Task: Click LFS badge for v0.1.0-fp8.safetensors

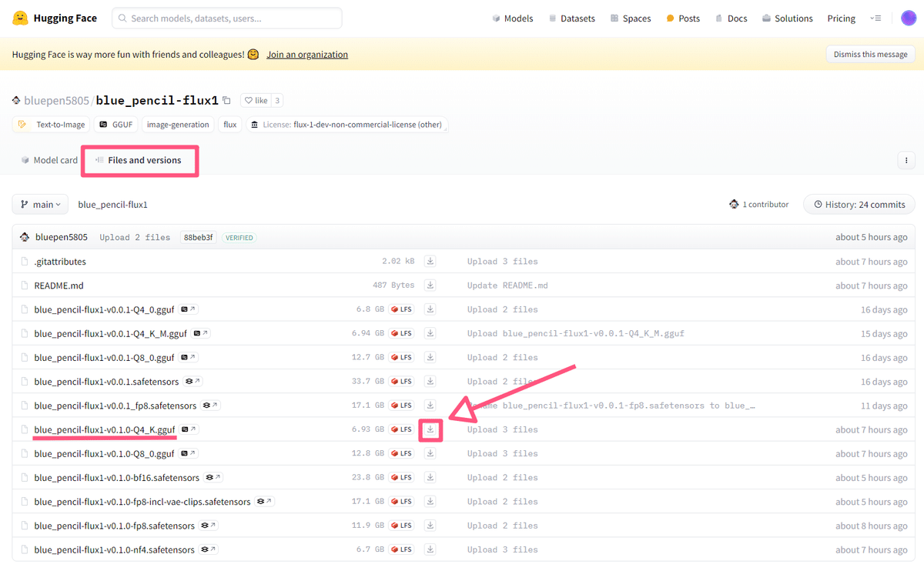Action: pos(402,526)
